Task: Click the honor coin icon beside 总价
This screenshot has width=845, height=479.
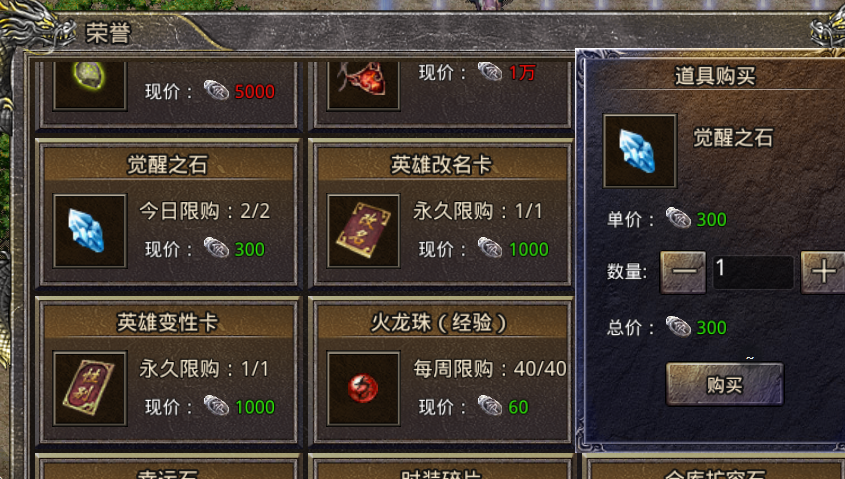Action: tap(678, 327)
